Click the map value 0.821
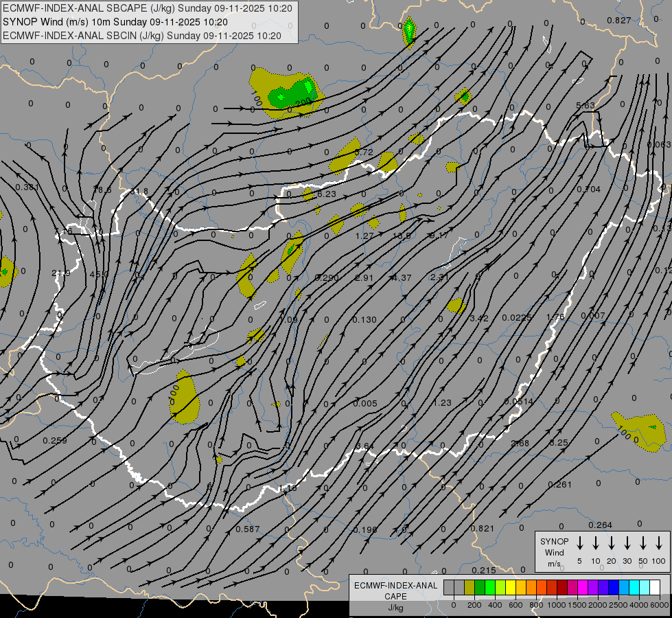This screenshot has height=618, width=672. coord(482,528)
